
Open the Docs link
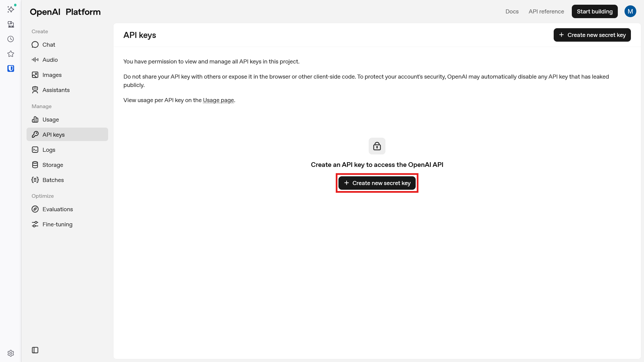(x=512, y=11)
